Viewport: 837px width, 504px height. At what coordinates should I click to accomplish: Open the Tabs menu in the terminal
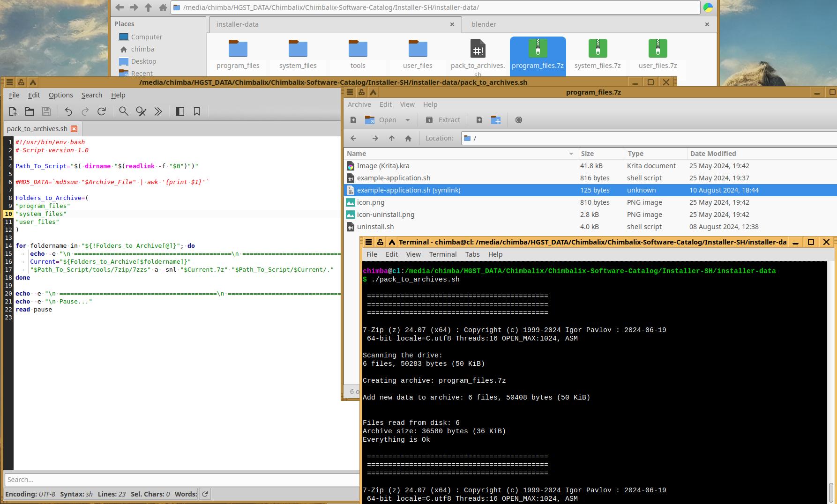[x=472, y=254]
